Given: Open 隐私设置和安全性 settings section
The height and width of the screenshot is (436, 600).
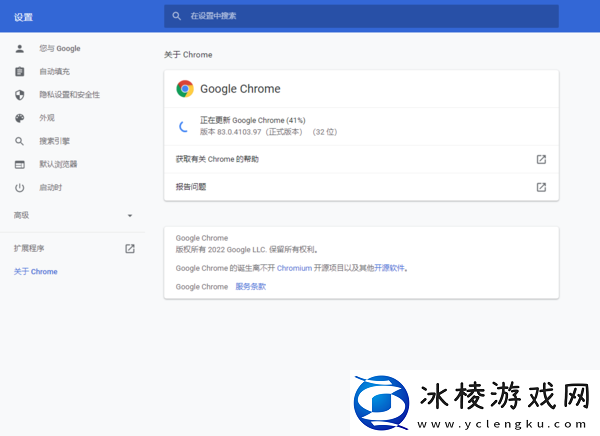Looking at the screenshot, I should [x=69, y=95].
